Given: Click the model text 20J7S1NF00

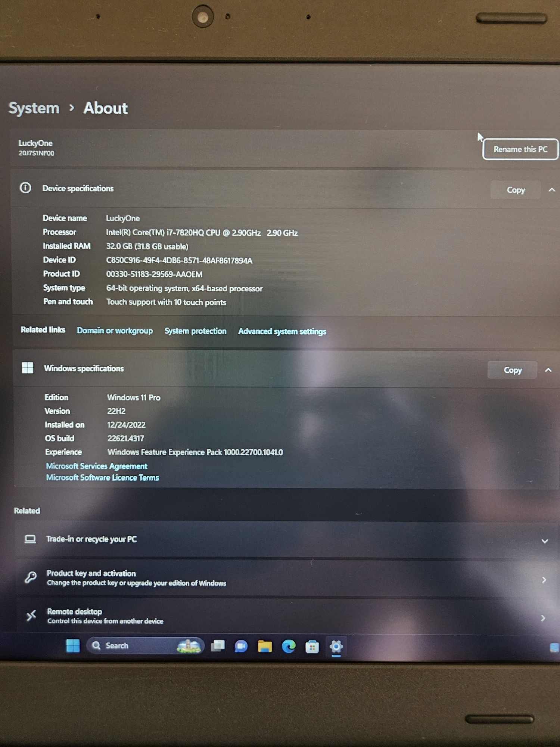Looking at the screenshot, I should (36, 153).
